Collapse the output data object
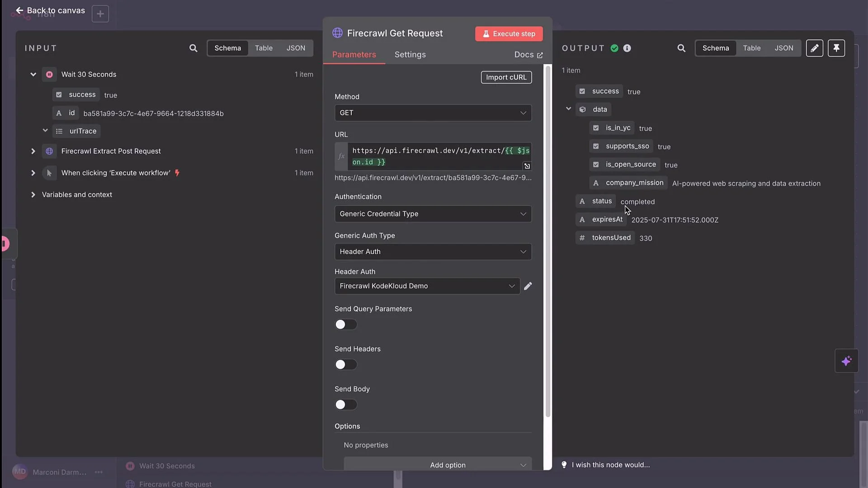This screenshot has height=488, width=868. 569,109
